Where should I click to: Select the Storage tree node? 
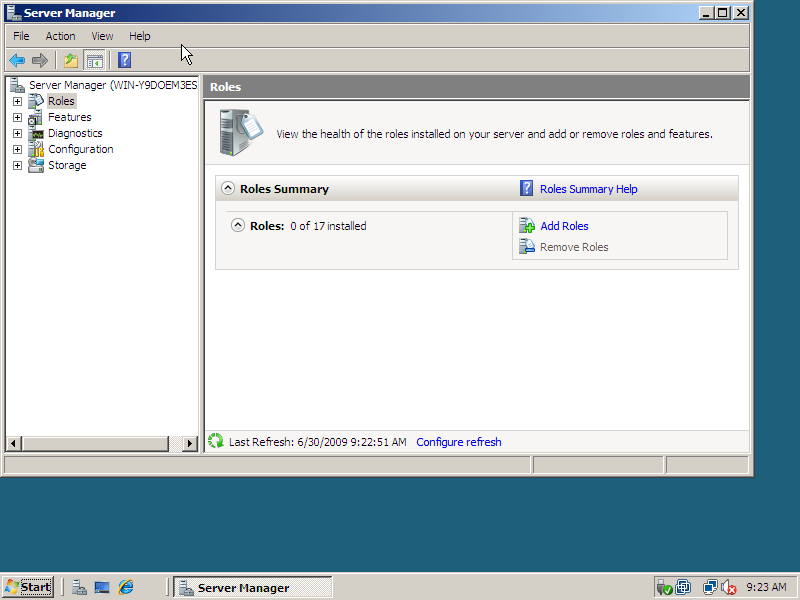point(67,165)
